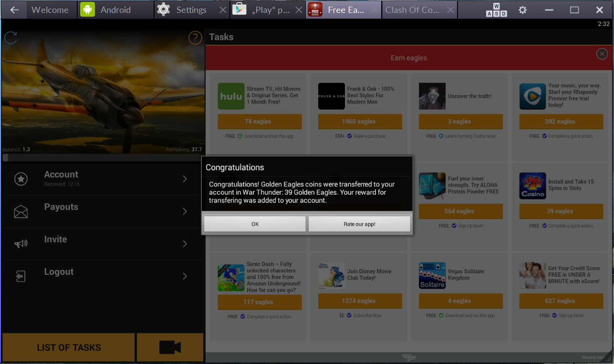The width and height of the screenshot is (614, 364).
Task: Open the Invite menu item
Action: click(x=103, y=244)
